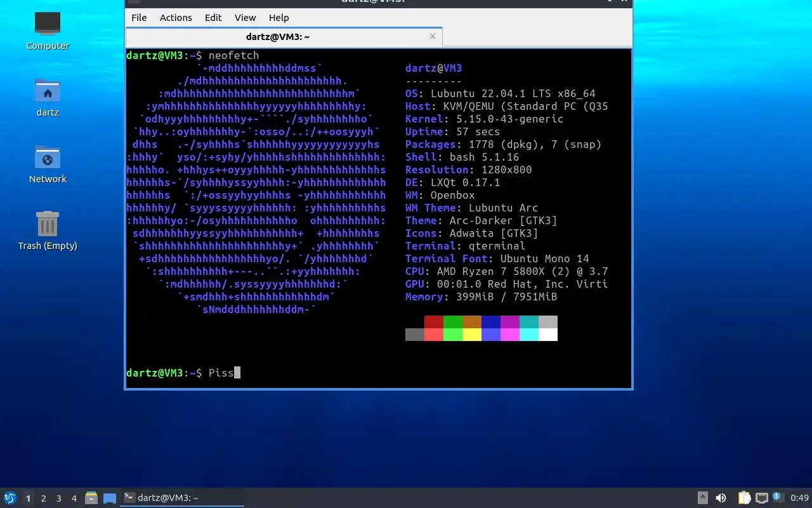Close the dartz@VM3 terminal tab
The image size is (812, 508).
pos(433,36)
